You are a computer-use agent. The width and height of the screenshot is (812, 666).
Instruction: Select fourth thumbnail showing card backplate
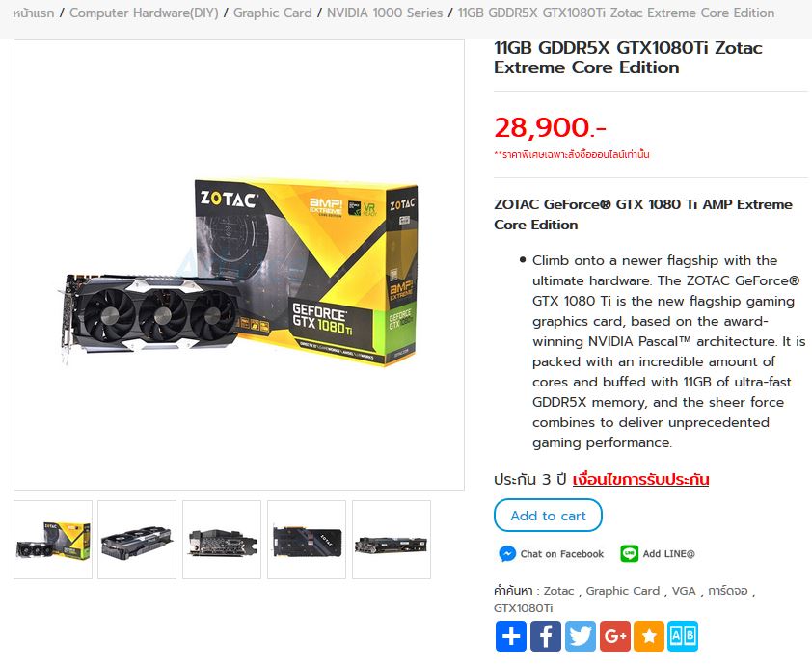point(307,539)
